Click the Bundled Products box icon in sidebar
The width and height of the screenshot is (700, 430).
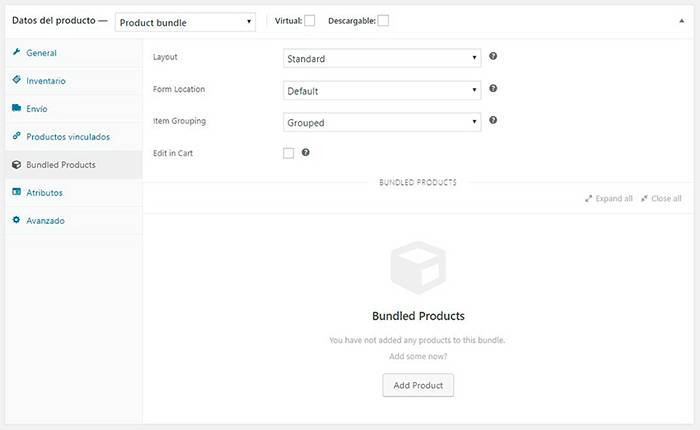coord(17,164)
